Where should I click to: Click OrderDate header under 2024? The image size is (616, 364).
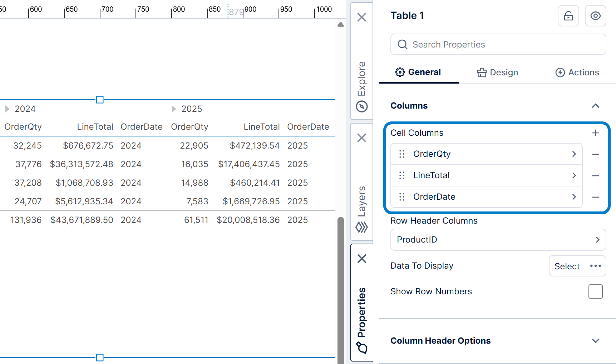tap(142, 127)
